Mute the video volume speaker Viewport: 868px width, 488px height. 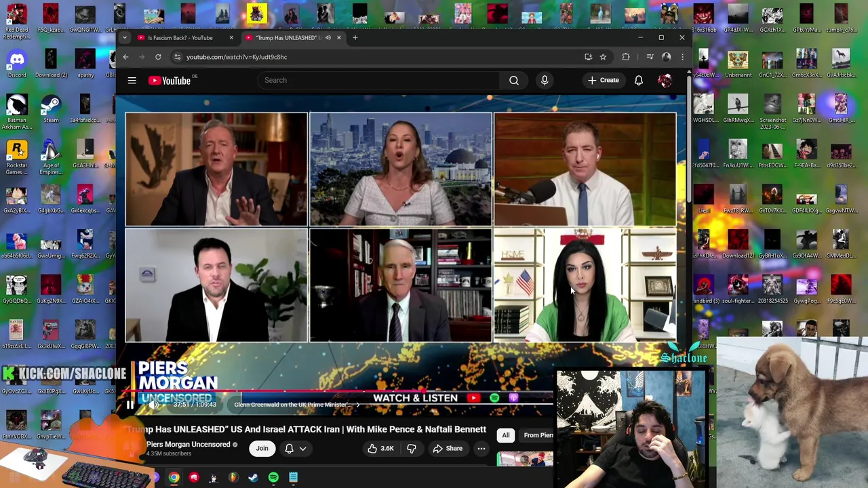coord(155,405)
